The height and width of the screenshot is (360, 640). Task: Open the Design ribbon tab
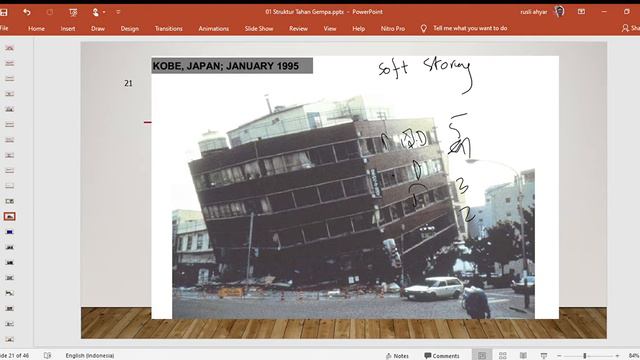point(130,29)
